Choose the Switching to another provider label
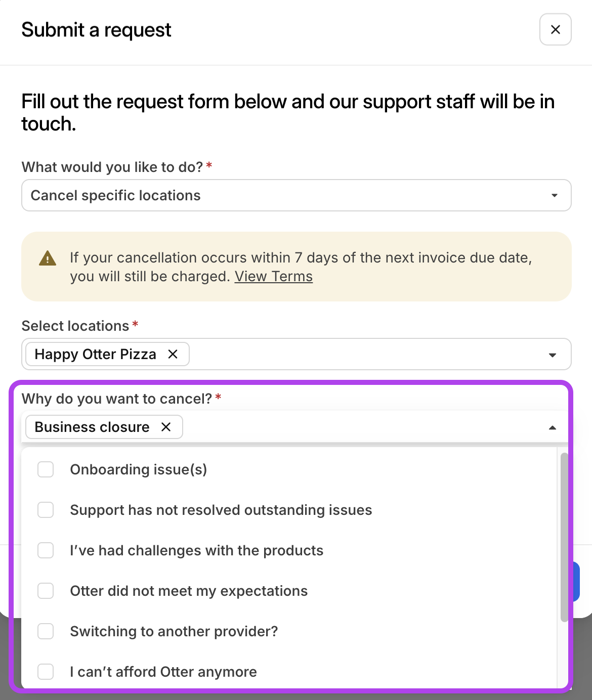The image size is (592, 700). [x=174, y=631]
